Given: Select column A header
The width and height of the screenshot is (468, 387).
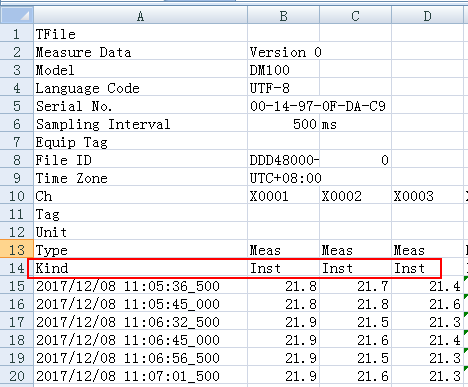Looking at the screenshot, I should (140, 16).
